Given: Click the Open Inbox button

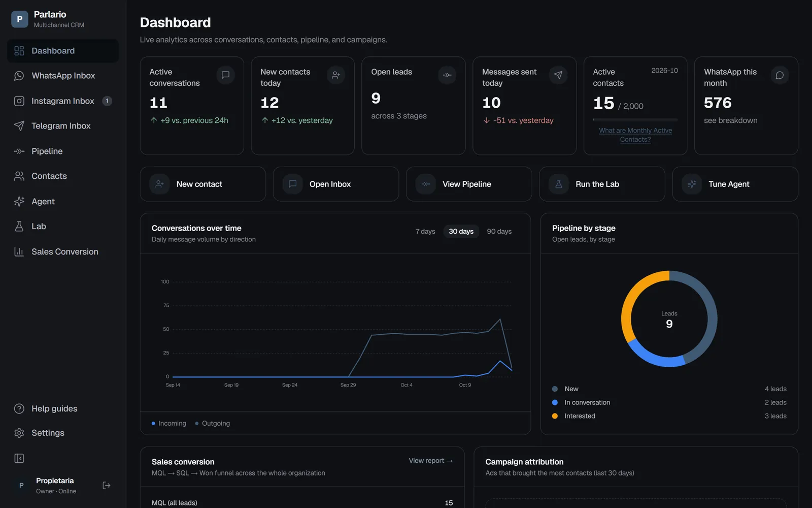Looking at the screenshot, I should point(336,184).
